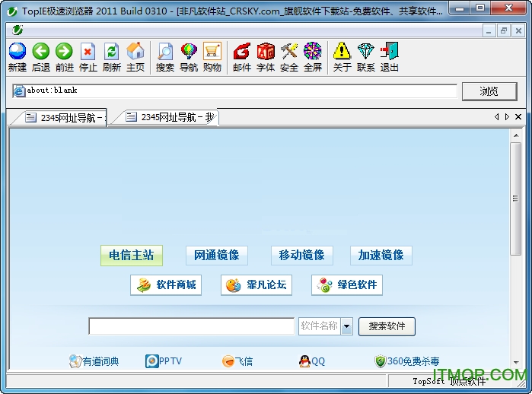Open home page via 主页 icon
The width and height of the screenshot is (532, 394).
coord(135,56)
